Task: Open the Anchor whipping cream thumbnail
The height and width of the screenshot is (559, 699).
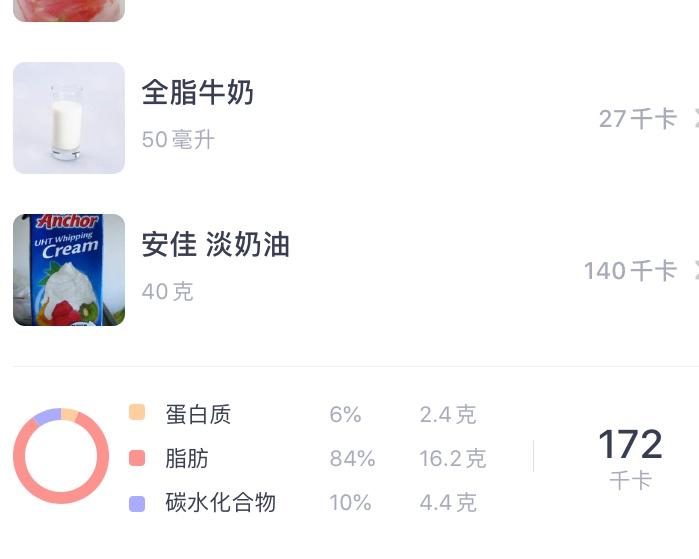Action: coord(69,270)
